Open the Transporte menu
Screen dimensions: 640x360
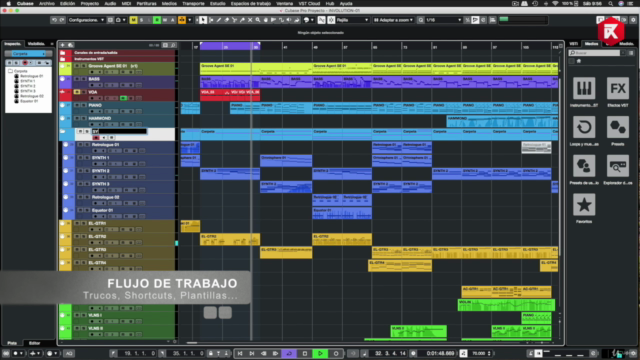tap(193, 3)
